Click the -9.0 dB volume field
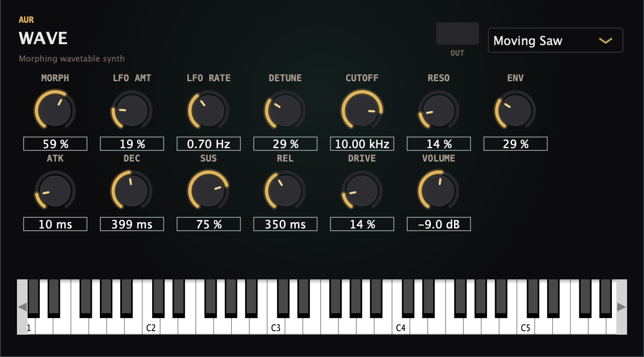 pos(439,224)
